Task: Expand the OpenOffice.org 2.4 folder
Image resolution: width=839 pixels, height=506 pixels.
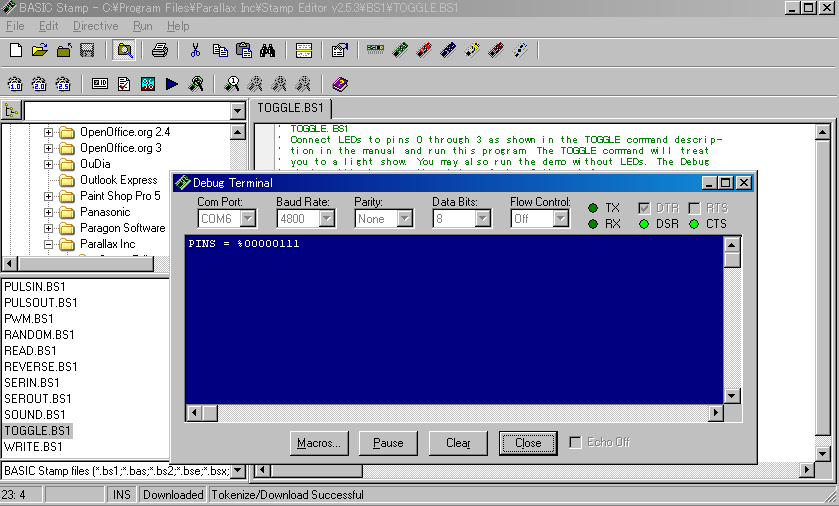Action: click(x=48, y=132)
